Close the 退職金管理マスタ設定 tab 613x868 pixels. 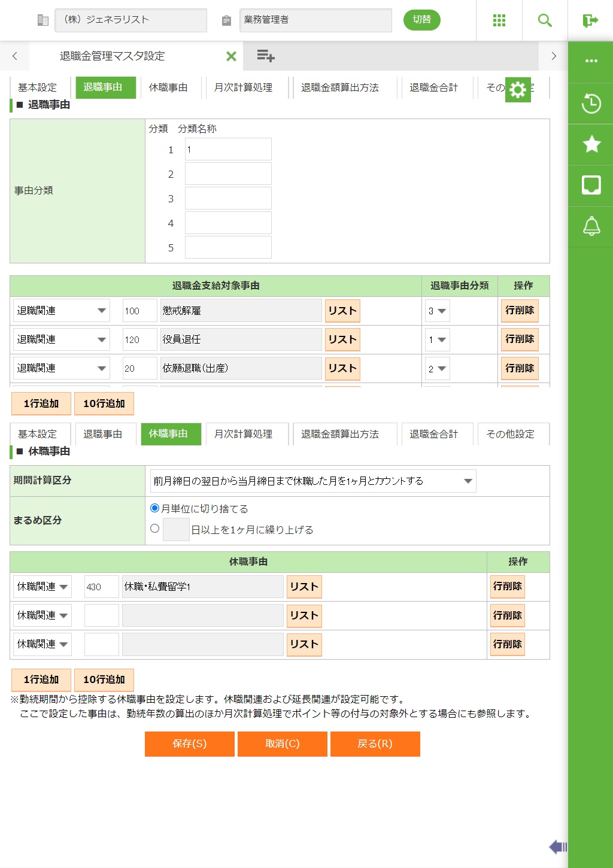tap(231, 56)
